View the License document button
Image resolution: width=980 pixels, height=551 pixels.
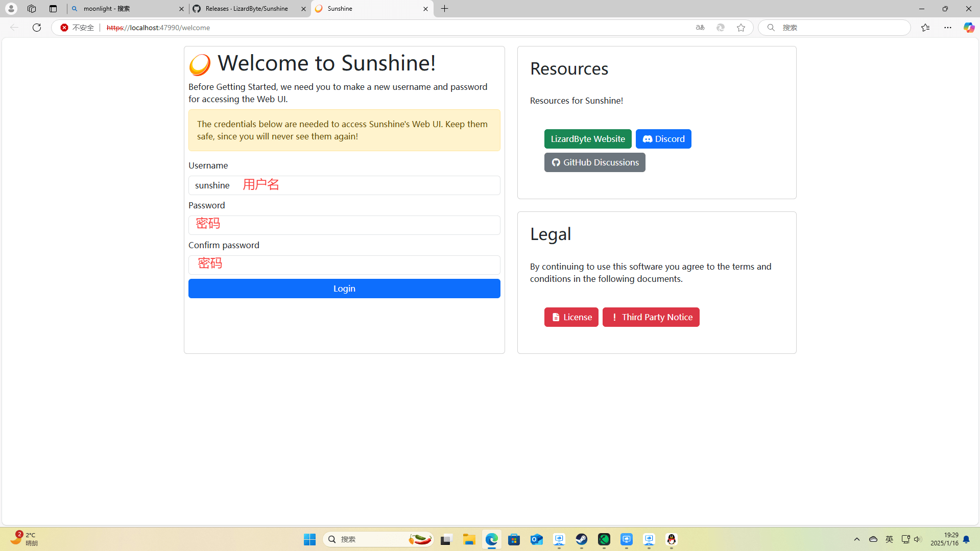point(571,317)
